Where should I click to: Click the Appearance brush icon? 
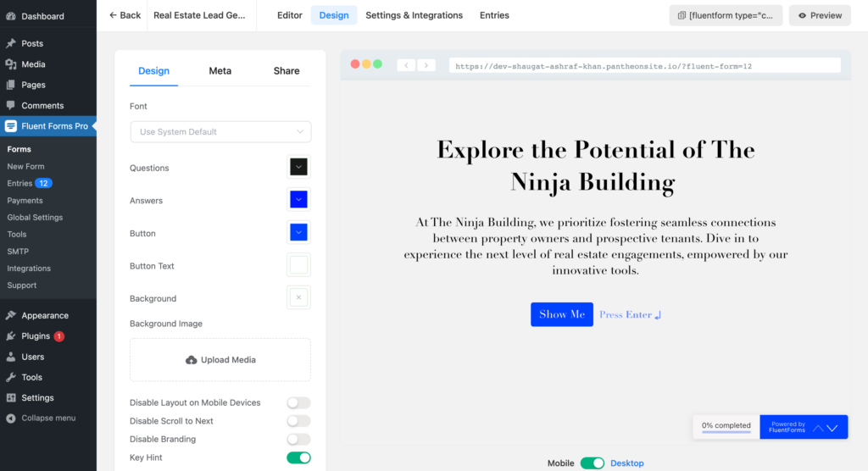pos(10,315)
